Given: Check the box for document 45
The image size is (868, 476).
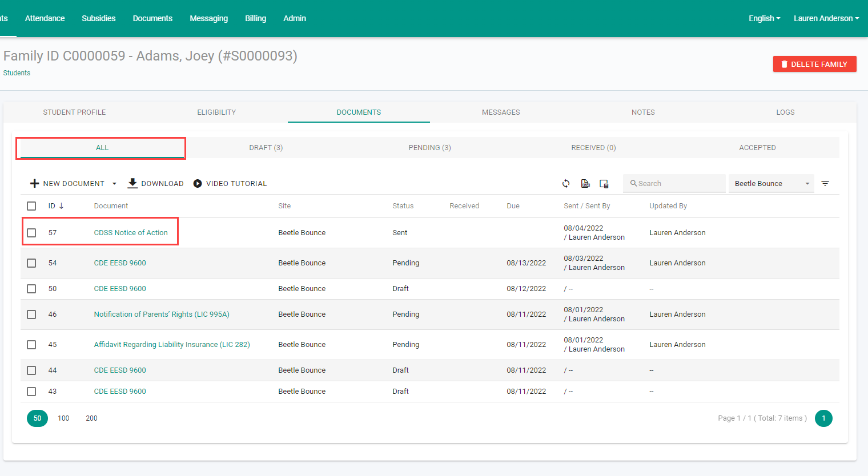Looking at the screenshot, I should point(31,345).
